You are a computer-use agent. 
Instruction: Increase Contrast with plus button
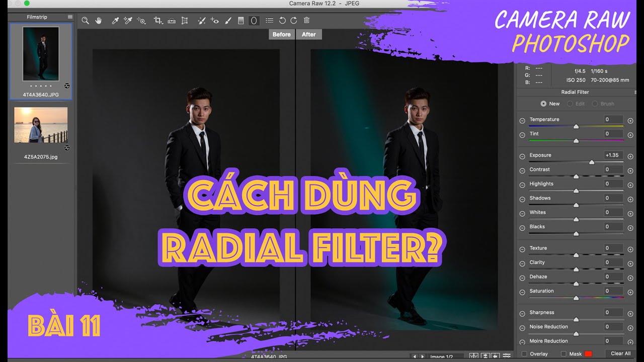[x=630, y=171]
